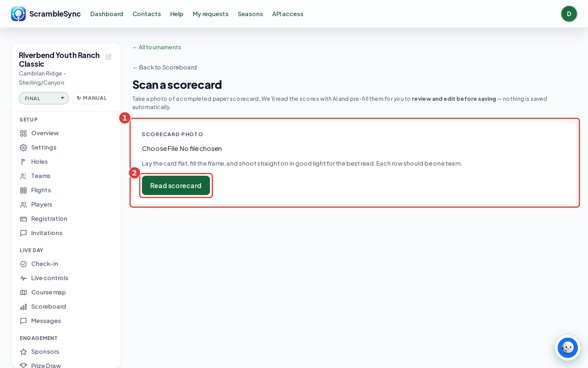Image resolution: width=588 pixels, height=368 pixels.
Task: Click the Course map icon
Action: point(24,293)
